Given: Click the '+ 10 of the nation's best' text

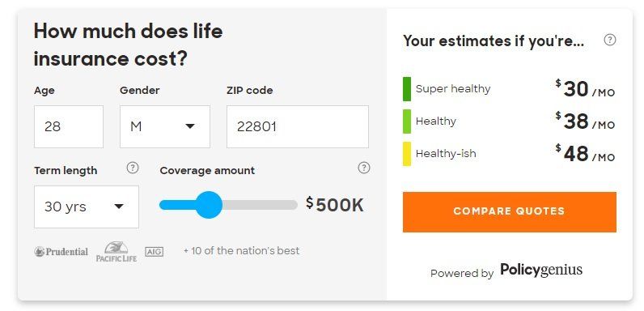Looking at the screenshot, I should pyautogui.click(x=241, y=250).
